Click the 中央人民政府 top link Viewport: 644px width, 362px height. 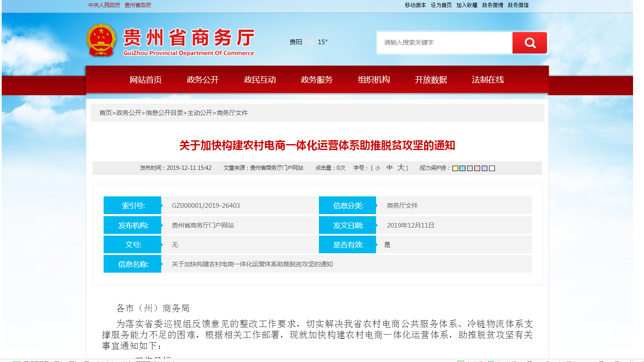(x=104, y=5)
